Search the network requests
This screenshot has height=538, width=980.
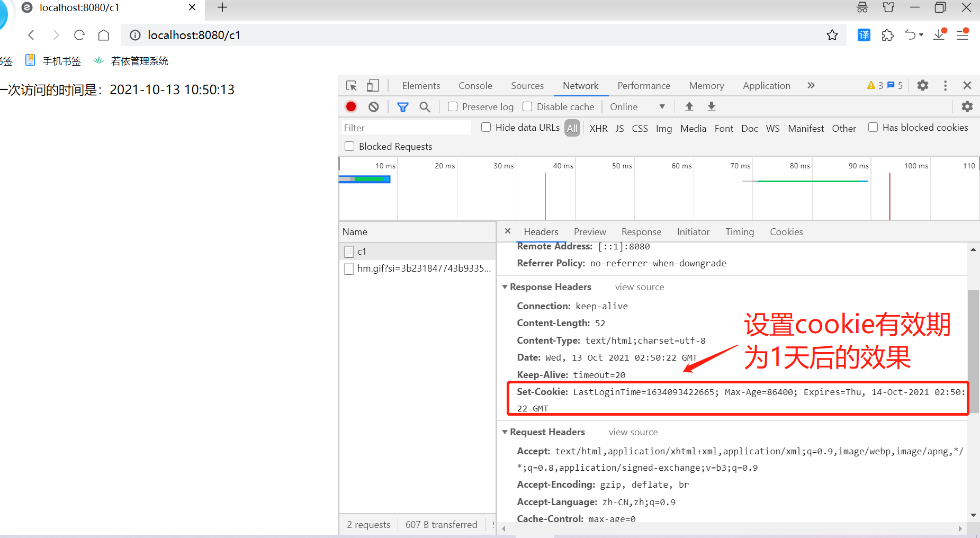pyautogui.click(x=425, y=107)
